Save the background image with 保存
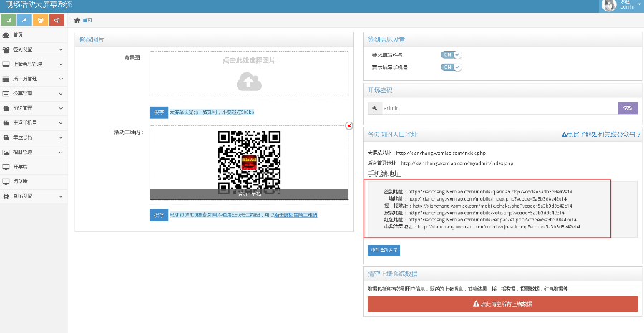This screenshot has width=644, height=333. [159, 112]
